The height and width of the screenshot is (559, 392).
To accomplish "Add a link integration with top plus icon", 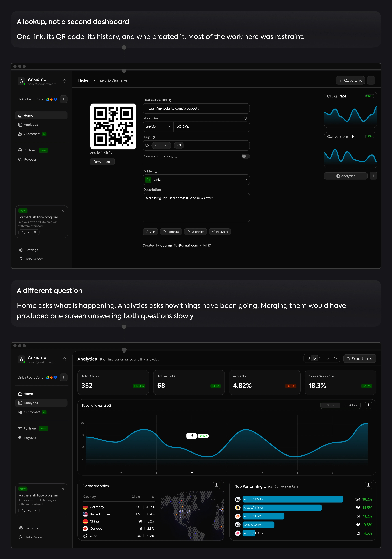I will [x=64, y=99].
